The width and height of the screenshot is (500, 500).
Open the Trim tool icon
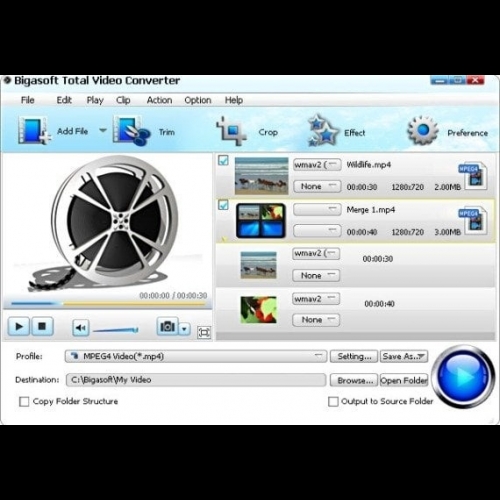[x=131, y=130]
